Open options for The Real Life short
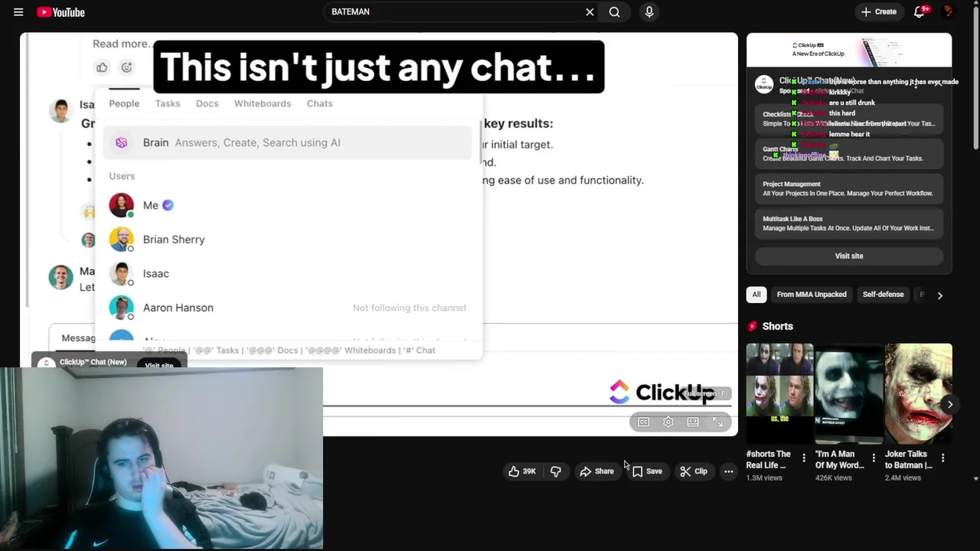Screen dimensions: 980x551 pos(804,458)
